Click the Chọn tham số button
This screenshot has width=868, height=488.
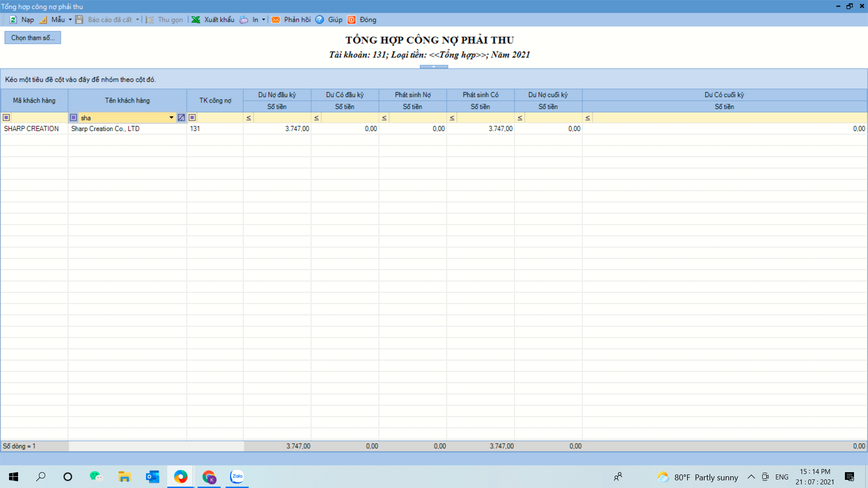[x=33, y=38]
